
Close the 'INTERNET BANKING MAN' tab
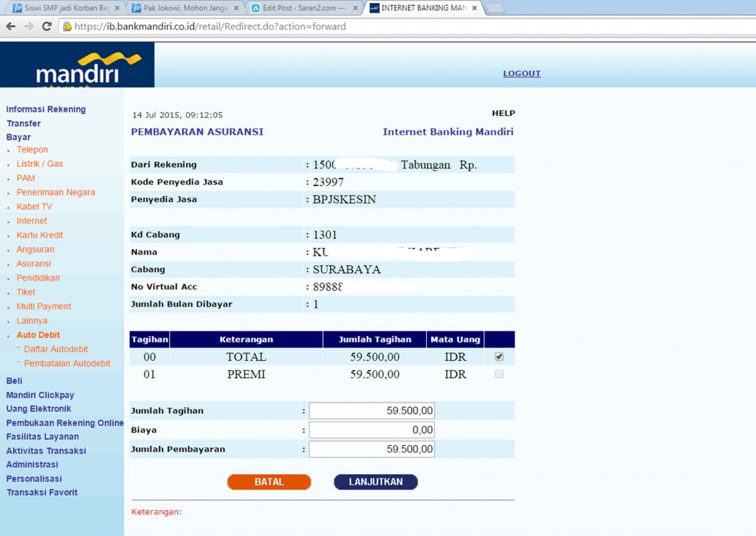click(x=475, y=8)
